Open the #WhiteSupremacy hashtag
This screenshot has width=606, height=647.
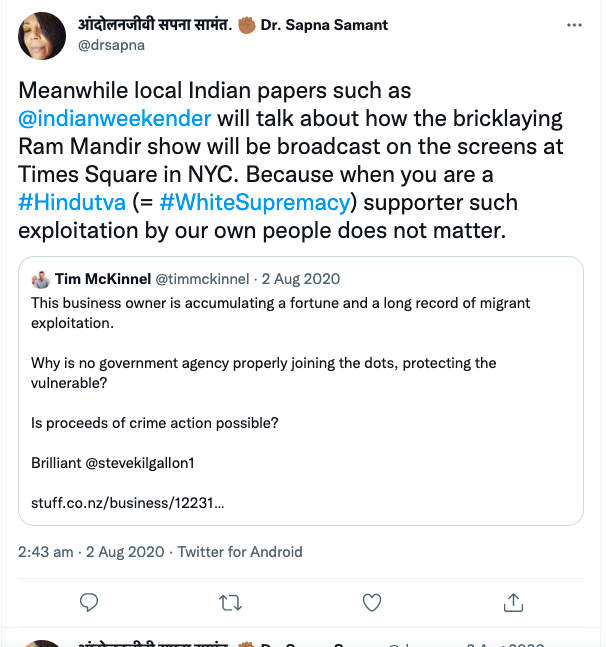(253, 202)
